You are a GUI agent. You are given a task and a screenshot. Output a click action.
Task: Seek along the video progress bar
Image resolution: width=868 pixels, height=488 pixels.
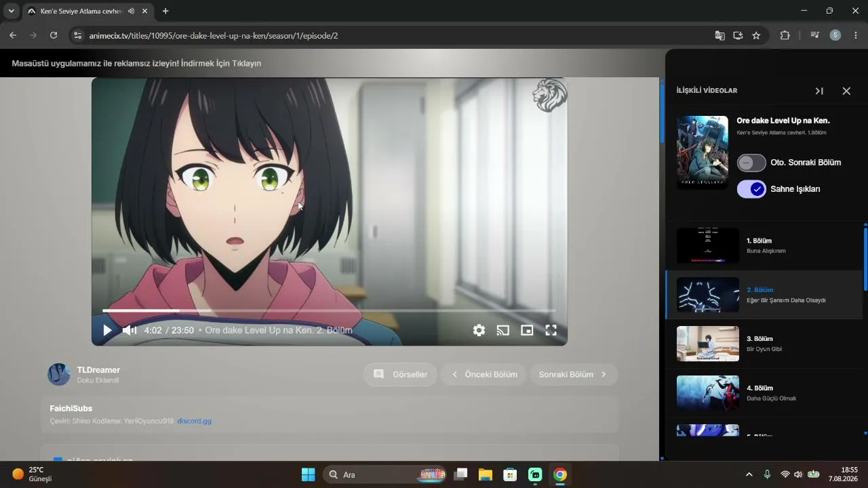click(329, 310)
